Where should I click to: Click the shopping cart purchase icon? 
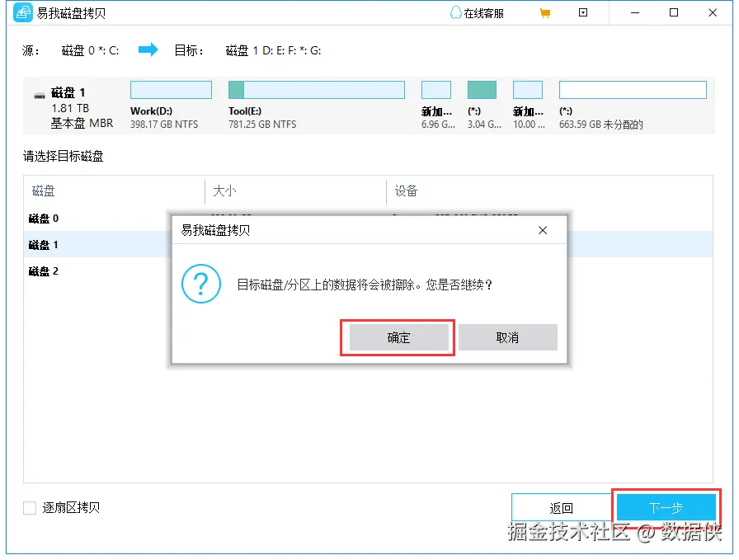click(544, 12)
